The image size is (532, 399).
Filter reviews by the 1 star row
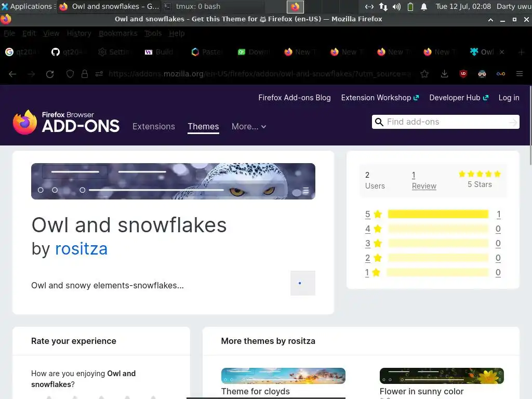coord(433,272)
